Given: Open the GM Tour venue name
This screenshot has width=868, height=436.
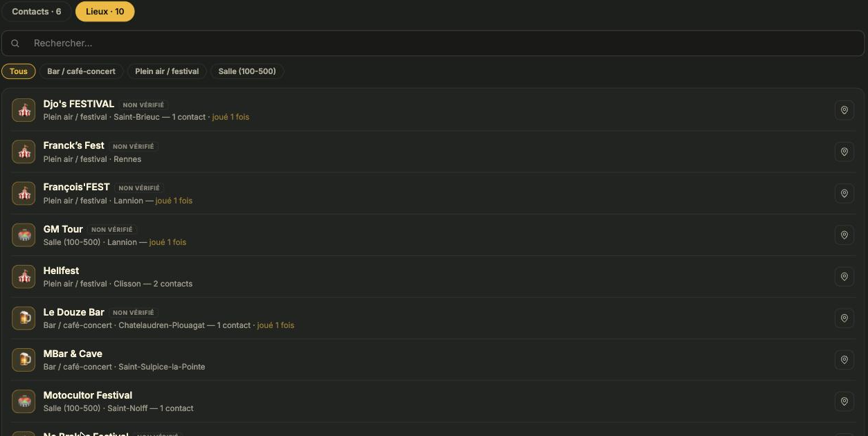Looking at the screenshot, I should 63,229.
